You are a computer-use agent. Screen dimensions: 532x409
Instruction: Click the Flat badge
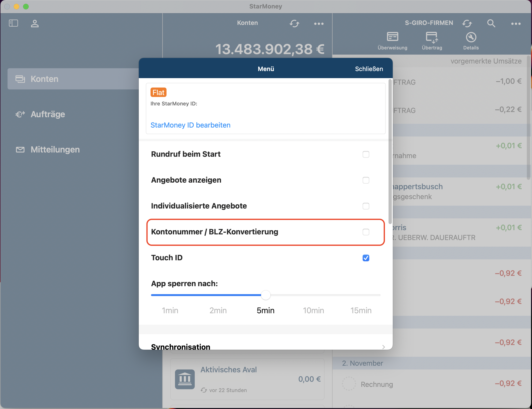158,92
